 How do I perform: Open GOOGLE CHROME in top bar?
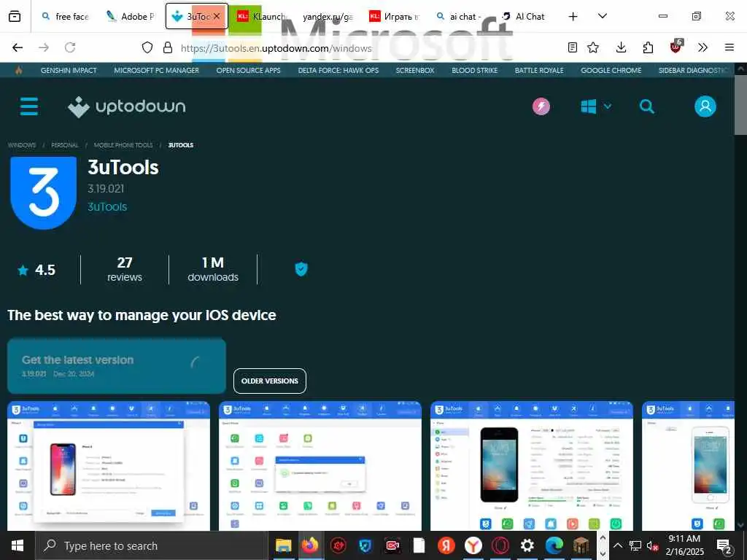611,71
